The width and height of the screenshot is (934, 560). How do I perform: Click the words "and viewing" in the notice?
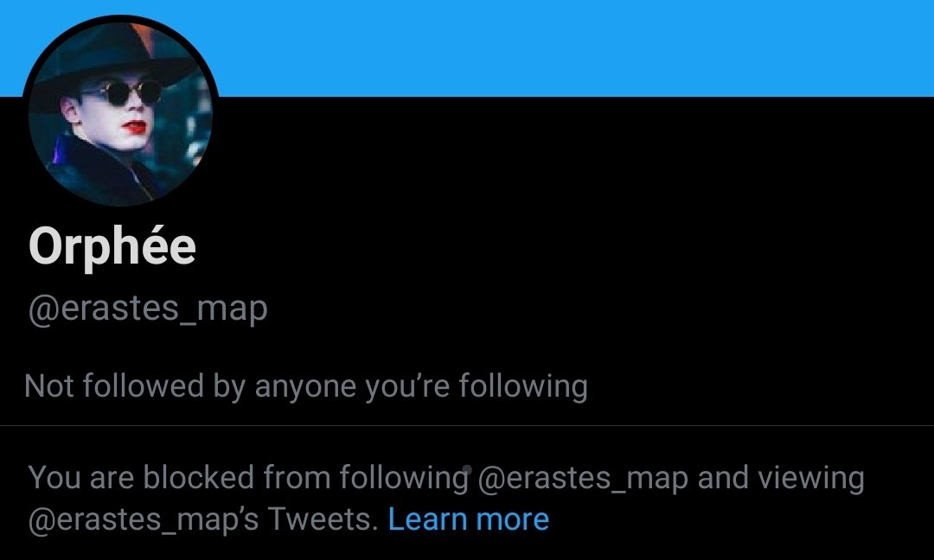781,478
